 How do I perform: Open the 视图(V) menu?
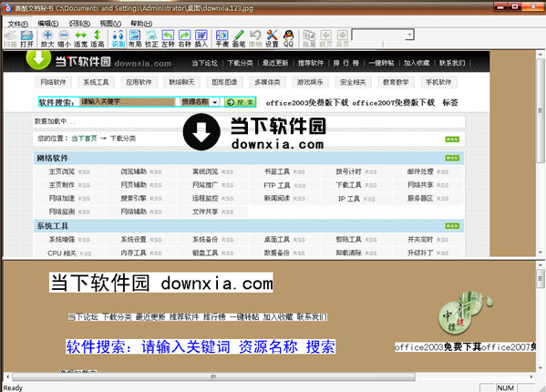(110, 24)
